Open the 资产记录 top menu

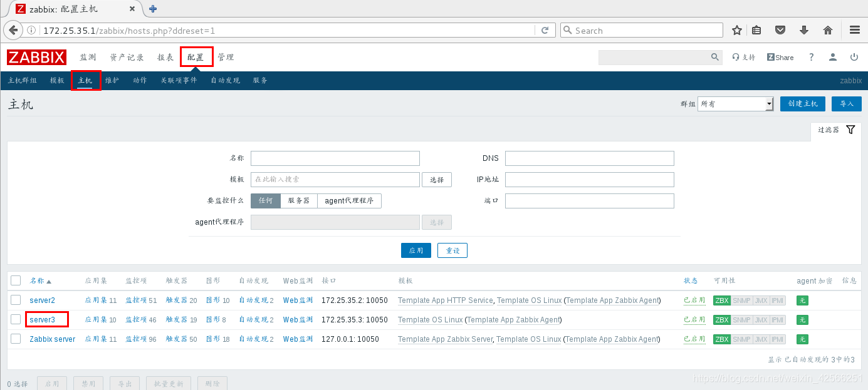(127, 57)
